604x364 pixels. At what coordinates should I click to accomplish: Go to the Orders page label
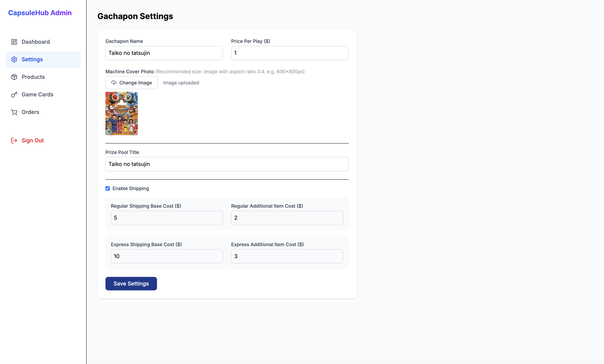click(x=30, y=112)
